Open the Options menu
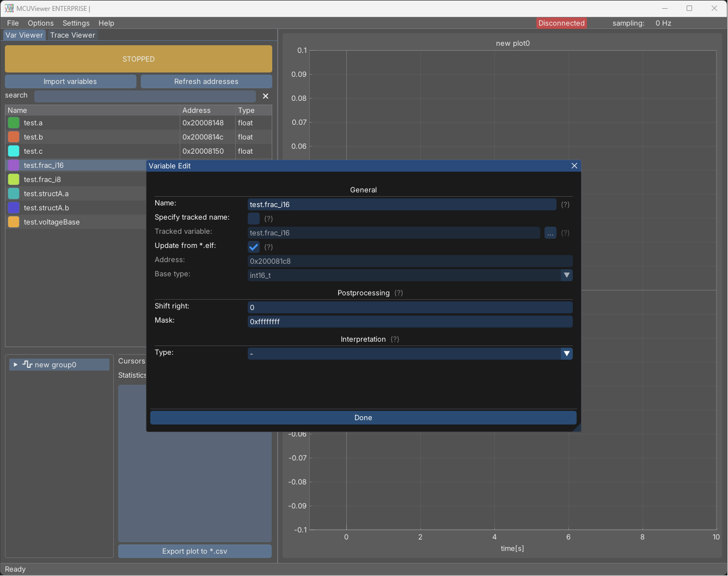 [40, 23]
